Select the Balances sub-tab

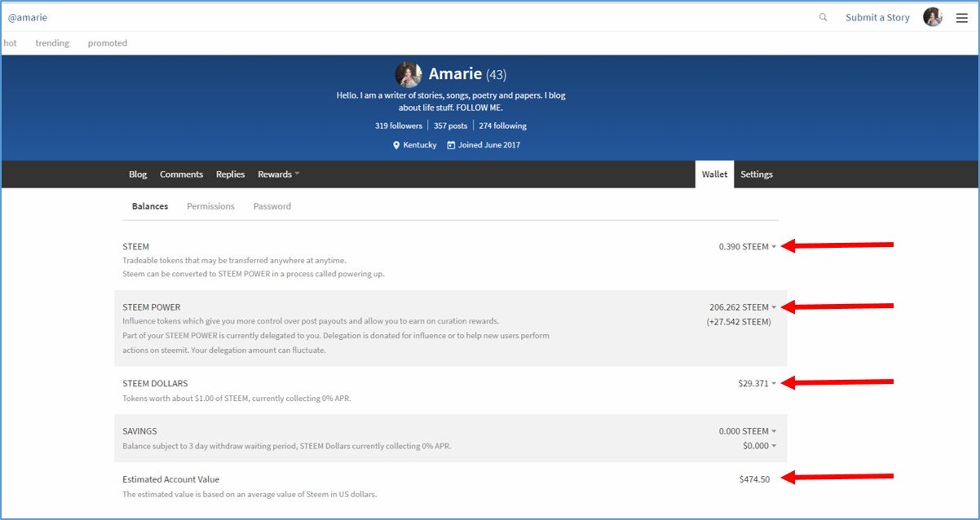point(150,206)
